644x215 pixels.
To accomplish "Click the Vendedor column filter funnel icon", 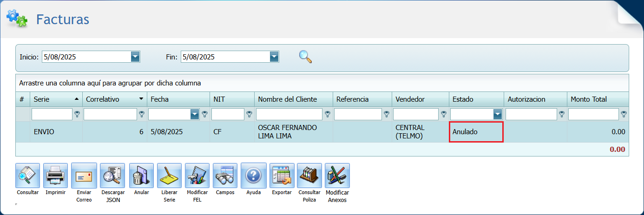I will pos(444,114).
